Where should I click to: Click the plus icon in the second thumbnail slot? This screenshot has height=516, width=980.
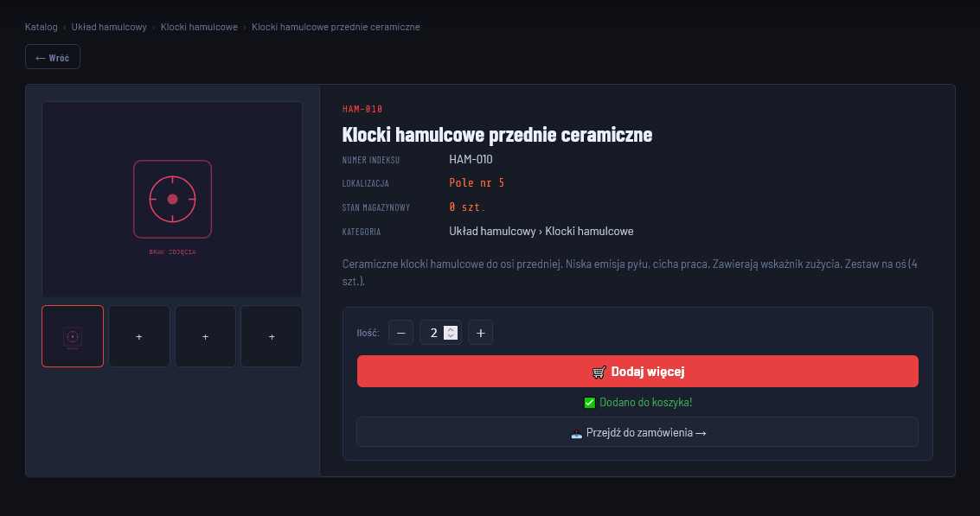pos(138,335)
